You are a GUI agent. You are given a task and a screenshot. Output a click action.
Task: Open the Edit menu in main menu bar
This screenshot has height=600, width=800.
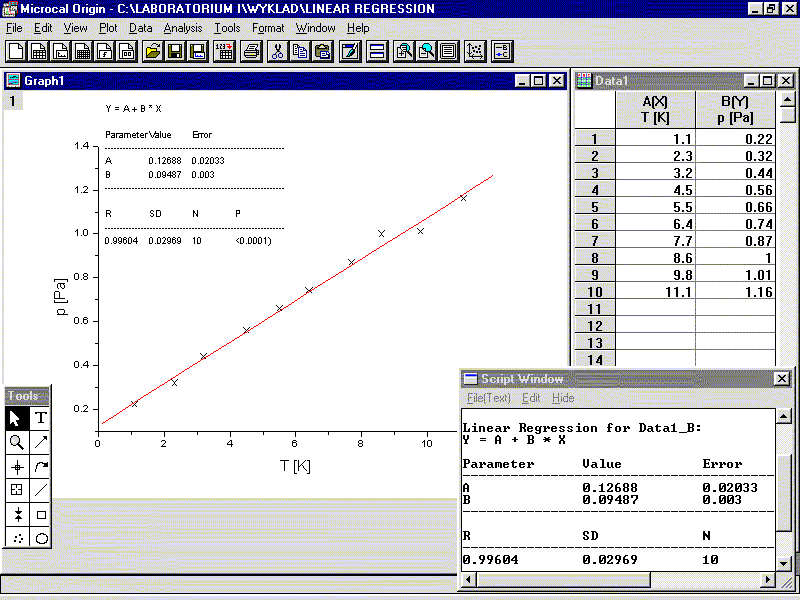point(43,28)
